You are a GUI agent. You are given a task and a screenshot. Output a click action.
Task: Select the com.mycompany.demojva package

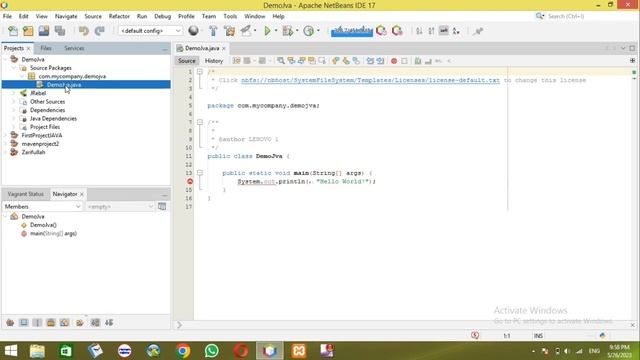coord(72,76)
